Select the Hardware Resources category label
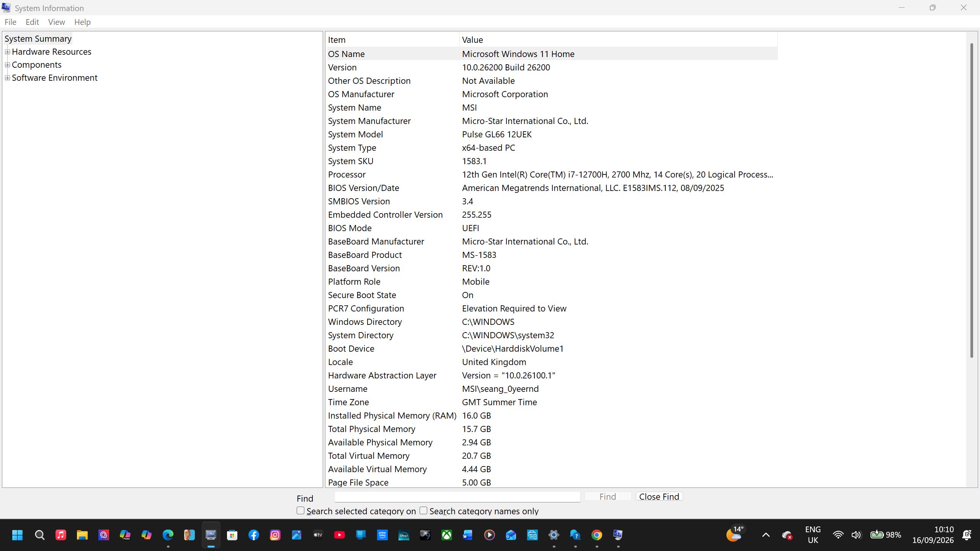The height and width of the screenshot is (551, 980). [52, 52]
